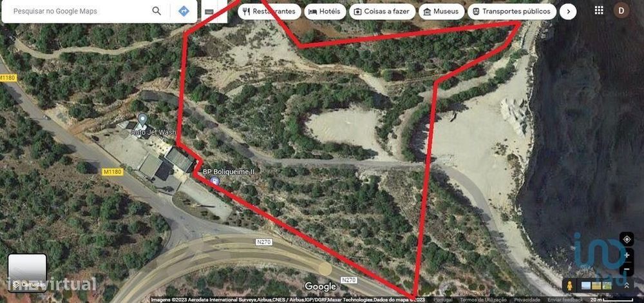Show more categories with right chevron
Screen dimensions: 644x303
click(568, 12)
